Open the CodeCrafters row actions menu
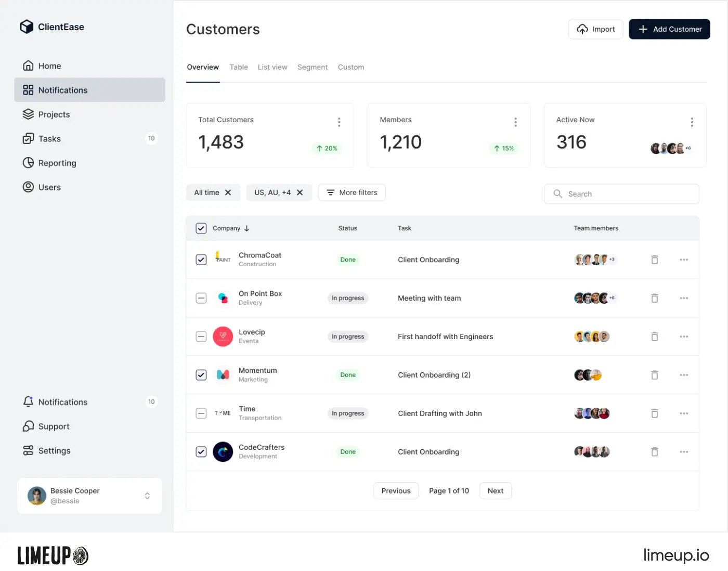 pos(684,451)
